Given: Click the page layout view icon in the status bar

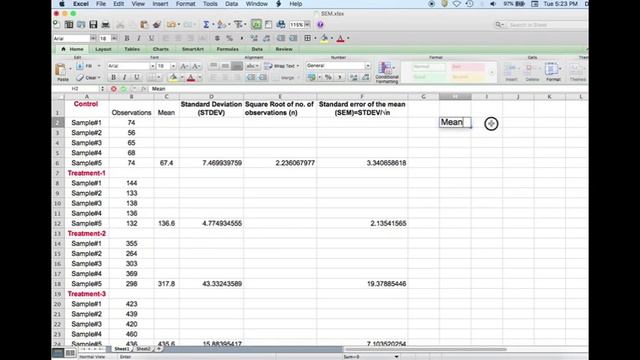Looking at the screenshot, I should 70,353.
